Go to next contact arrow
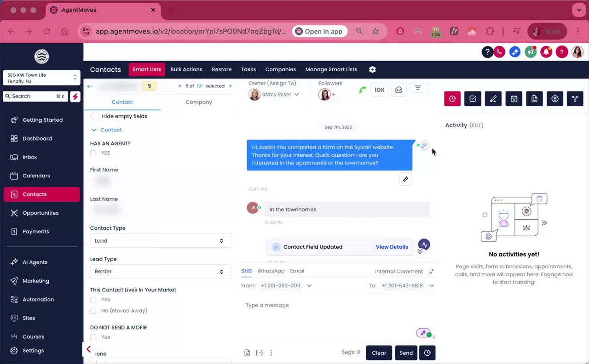589x364 pixels. click(230, 86)
